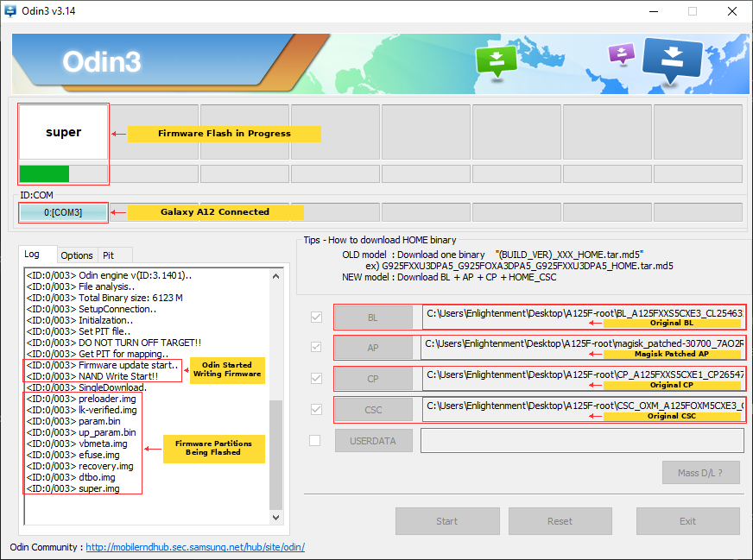Select the "super.img" log line
The height and width of the screenshot is (560, 753).
pyautogui.click(x=73, y=488)
